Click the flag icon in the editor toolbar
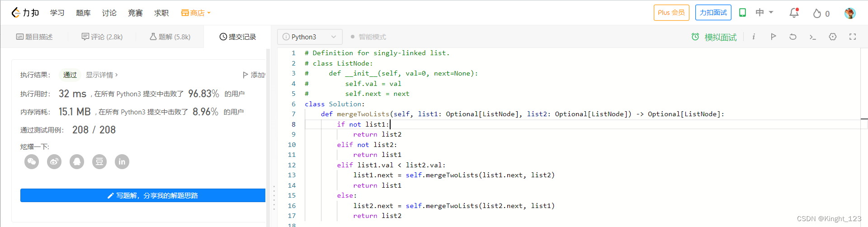 774,37
